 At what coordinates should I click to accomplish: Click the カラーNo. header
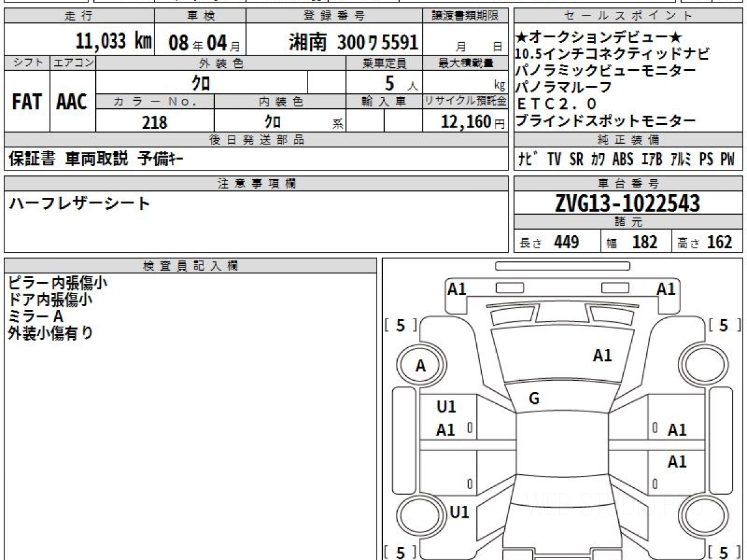coord(155,102)
